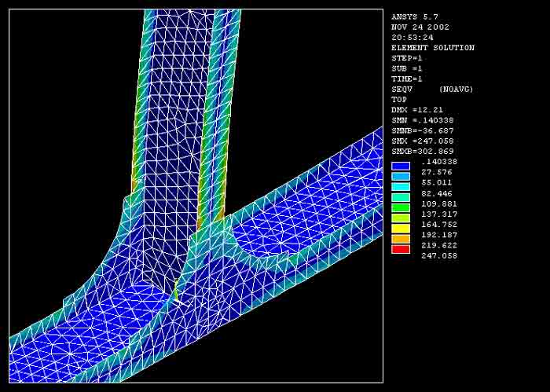Click legend value 109.881
Image resolution: width=550 pixels, height=392 pixels.
pos(439,203)
